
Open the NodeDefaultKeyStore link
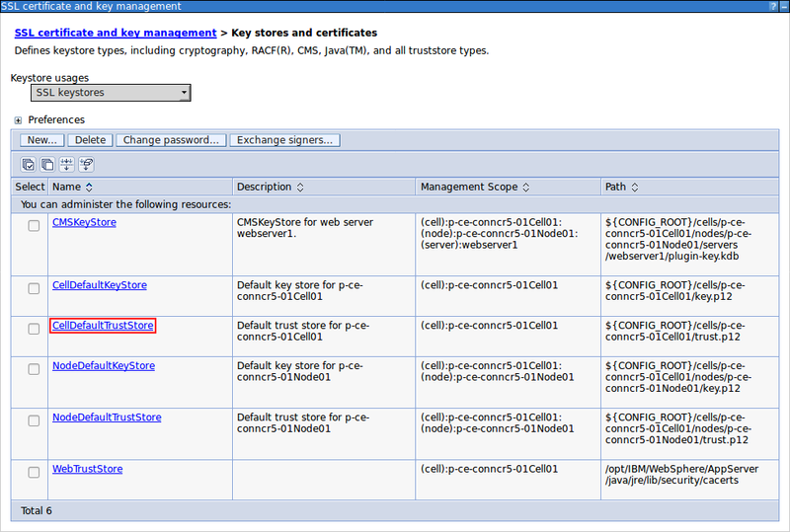click(104, 365)
